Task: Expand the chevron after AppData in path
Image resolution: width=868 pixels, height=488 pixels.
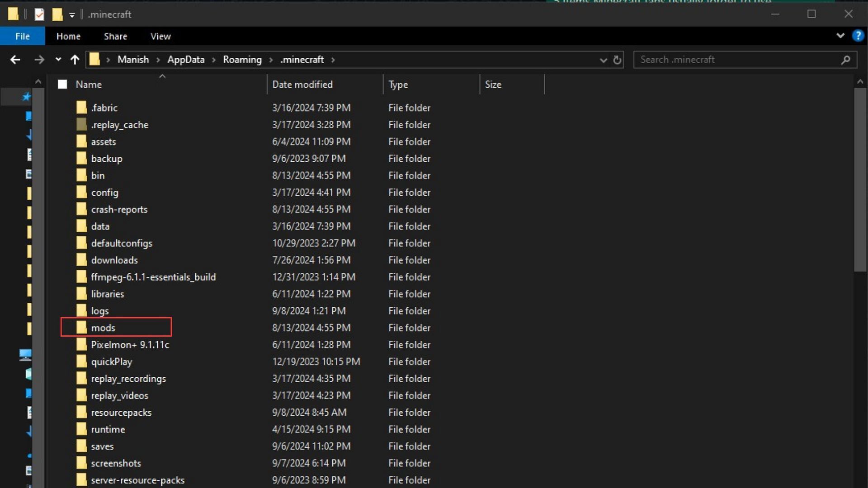Action: 214,60
